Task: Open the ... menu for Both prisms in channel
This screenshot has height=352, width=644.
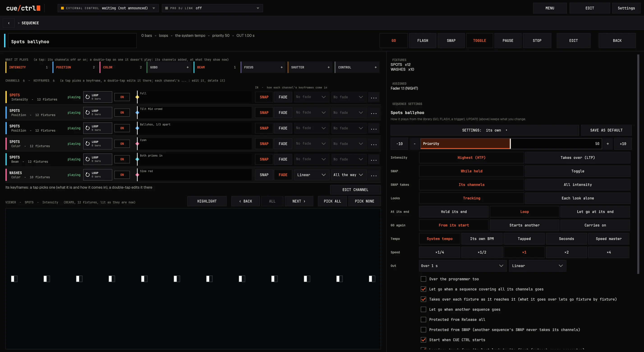Action: click(x=373, y=159)
